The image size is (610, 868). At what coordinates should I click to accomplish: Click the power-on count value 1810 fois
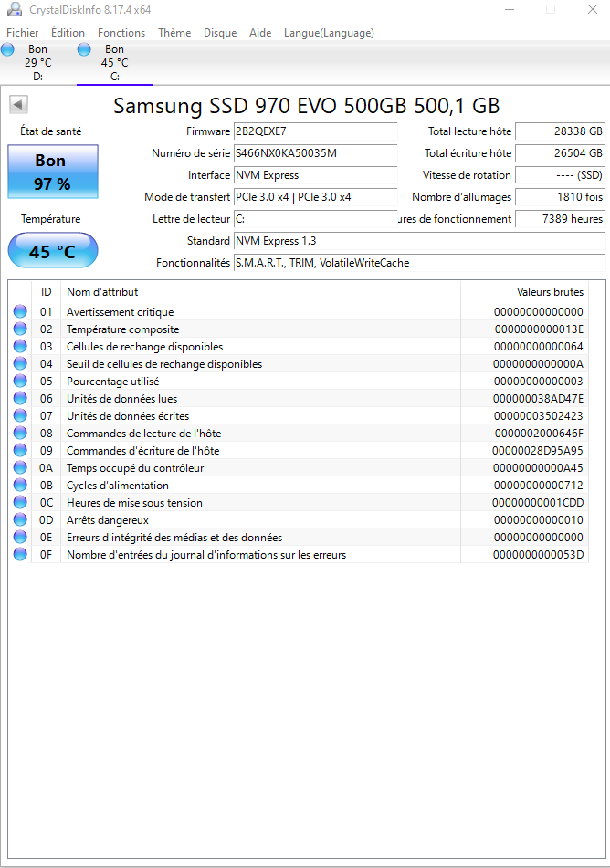click(x=560, y=196)
